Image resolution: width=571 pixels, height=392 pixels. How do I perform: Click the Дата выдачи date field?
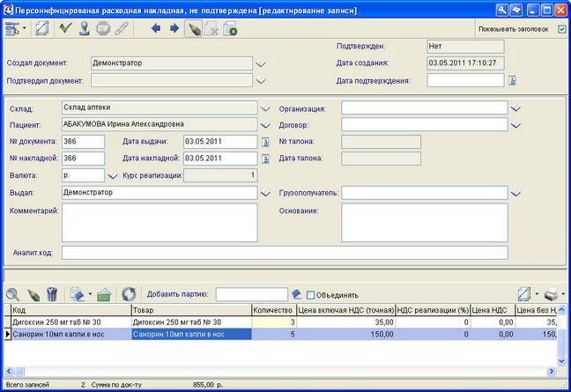point(220,142)
